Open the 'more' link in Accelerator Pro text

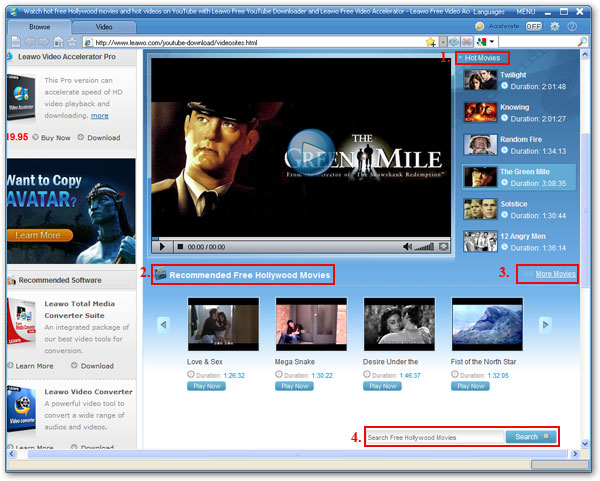[x=99, y=116]
